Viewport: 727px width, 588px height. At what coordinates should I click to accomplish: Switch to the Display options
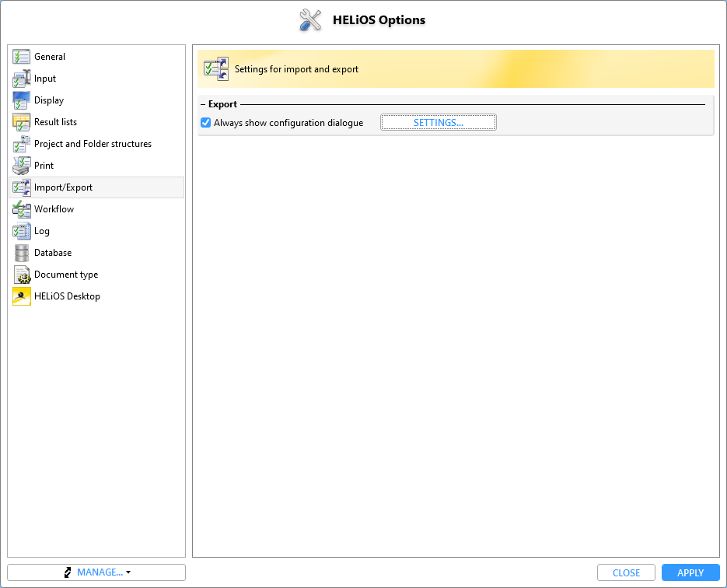point(49,100)
